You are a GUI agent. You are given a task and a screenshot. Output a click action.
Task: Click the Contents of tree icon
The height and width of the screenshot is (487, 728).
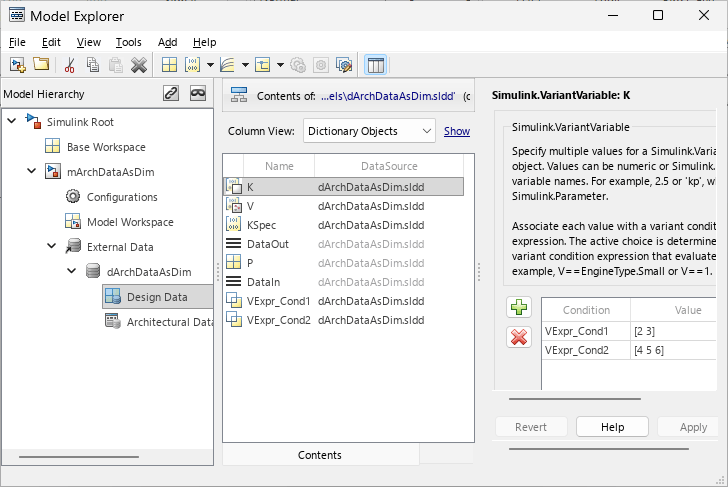pyautogui.click(x=239, y=95)
